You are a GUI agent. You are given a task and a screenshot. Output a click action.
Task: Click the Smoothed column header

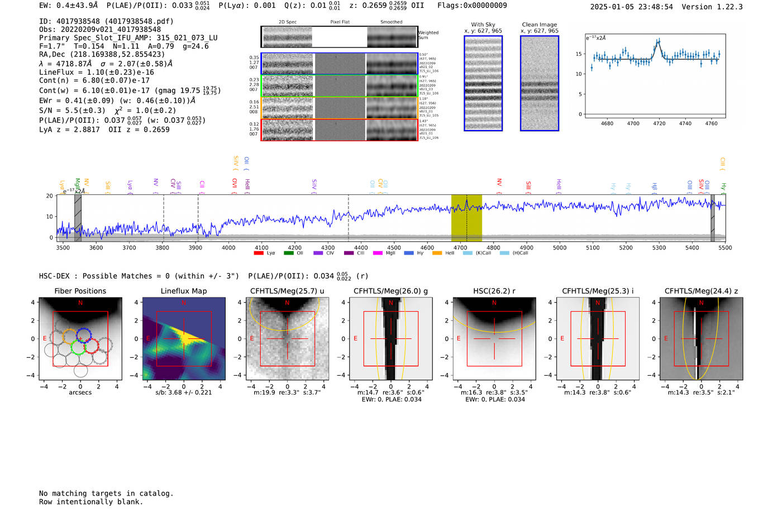(x=392, y=22)
